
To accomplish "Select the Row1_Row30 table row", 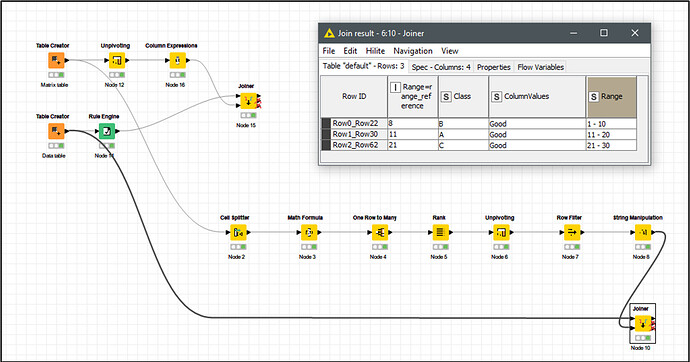I will click(x=479, y=134).
